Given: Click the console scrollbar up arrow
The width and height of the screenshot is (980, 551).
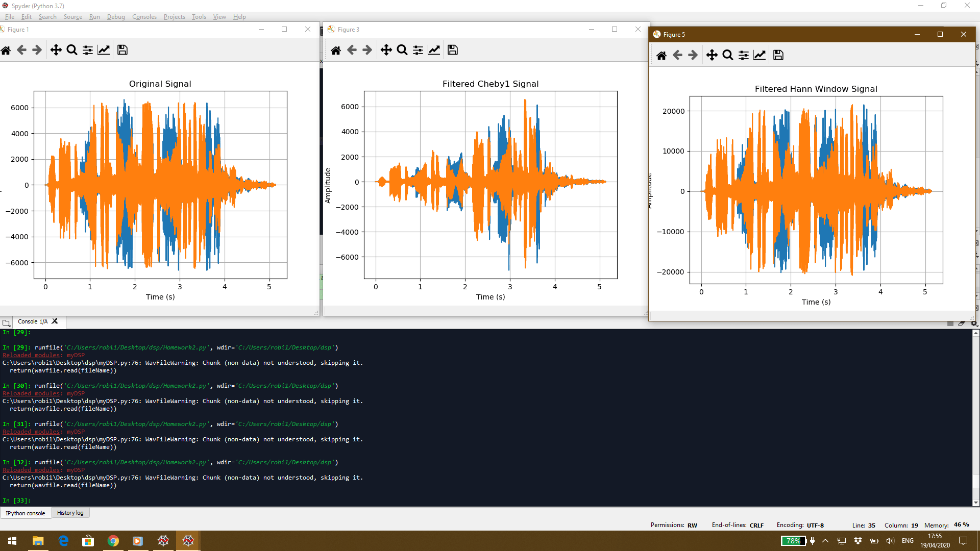Looking at the screenshot, I should tap(975, 333).
